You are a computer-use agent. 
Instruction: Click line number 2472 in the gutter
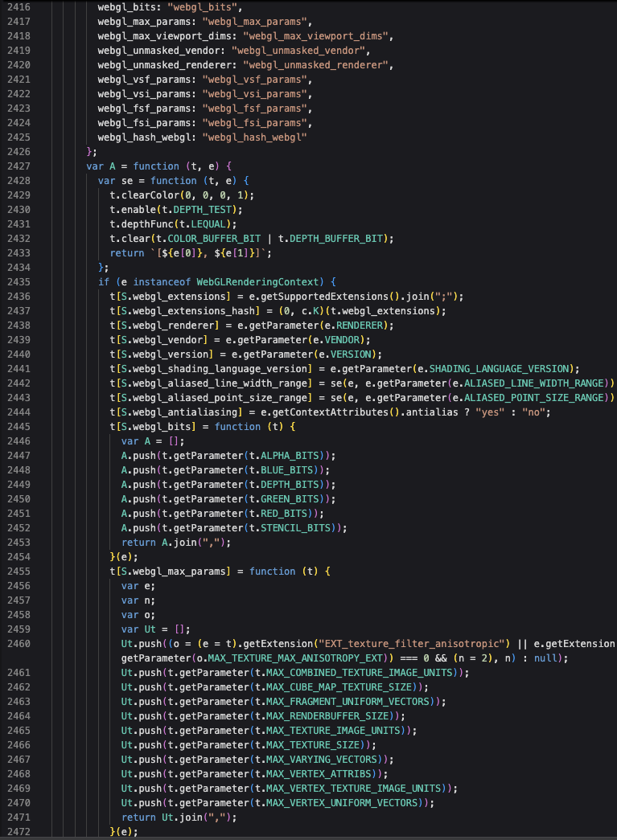(x=19, y=831)
